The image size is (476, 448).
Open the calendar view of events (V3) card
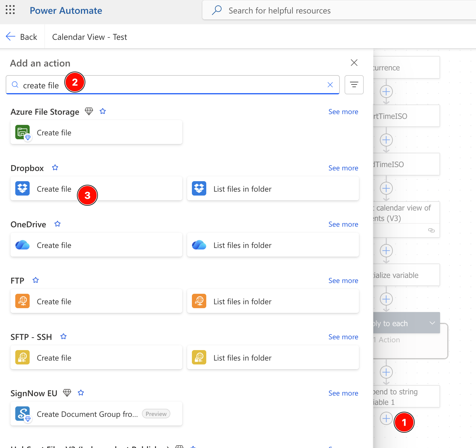coord(406,220)
